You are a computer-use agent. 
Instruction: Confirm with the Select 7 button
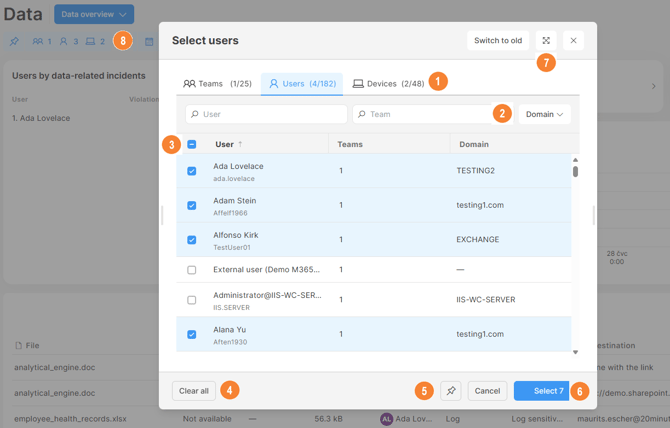point(541,391)
